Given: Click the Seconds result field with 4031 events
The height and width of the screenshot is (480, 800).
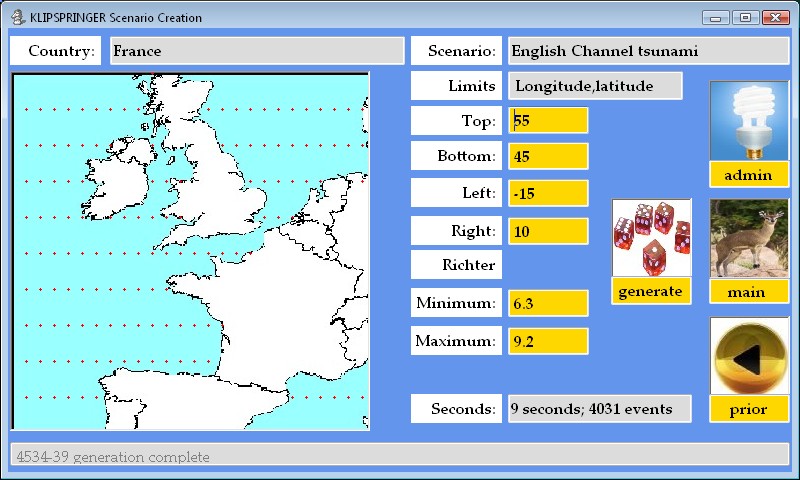Looking at the screenshot, I should 599,409.
